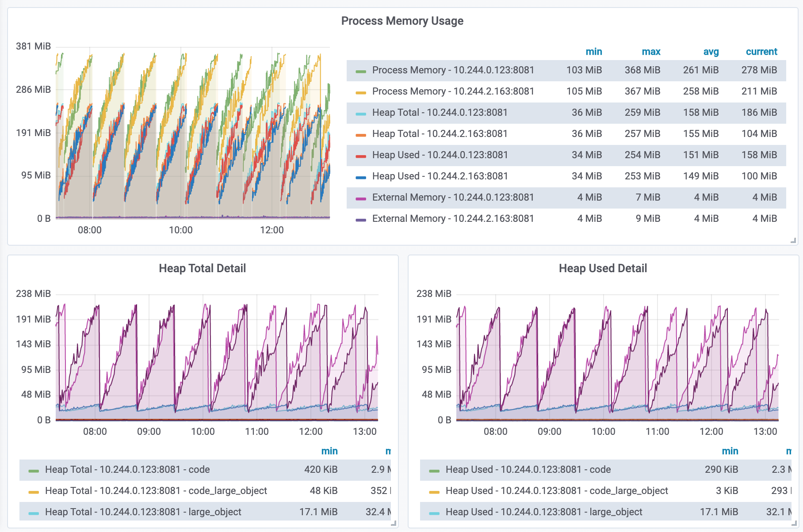Sort the Process Memory legend by avg
Image resolution: width=803 pixels, height=532 pixels.
711,52
